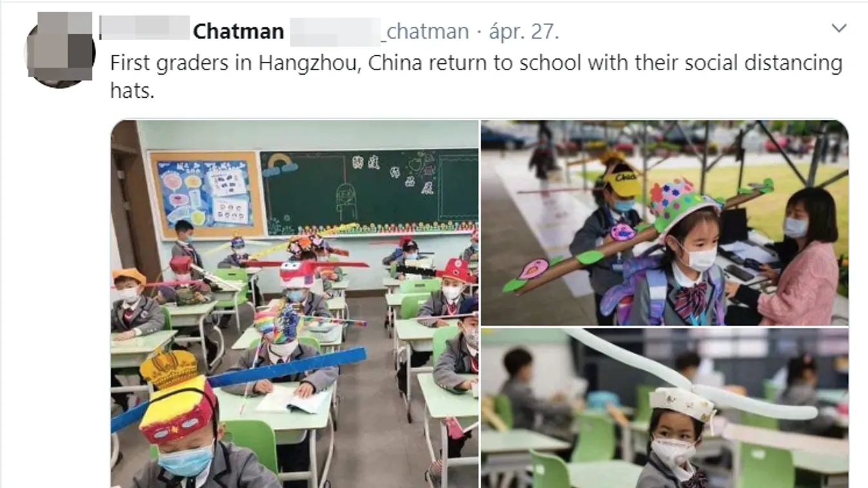Select the tweet text about Hangzhou first graders

coord(476,76)
